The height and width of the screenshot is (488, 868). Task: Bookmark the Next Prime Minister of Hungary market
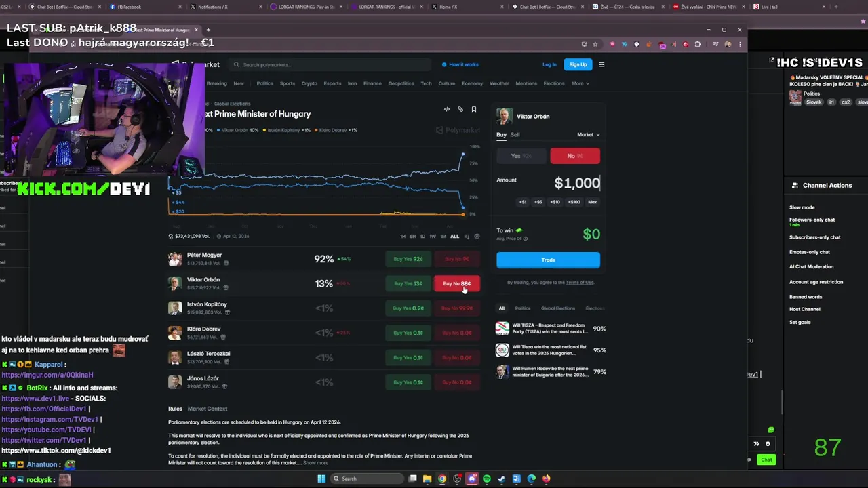pyautogui.click(x=473, y=109)
